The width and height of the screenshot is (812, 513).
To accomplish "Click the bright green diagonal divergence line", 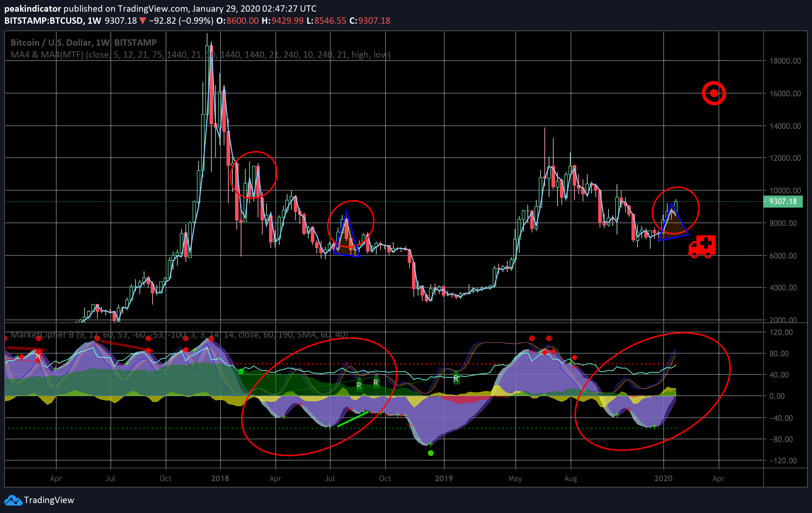I will click(x=353, y=419).
